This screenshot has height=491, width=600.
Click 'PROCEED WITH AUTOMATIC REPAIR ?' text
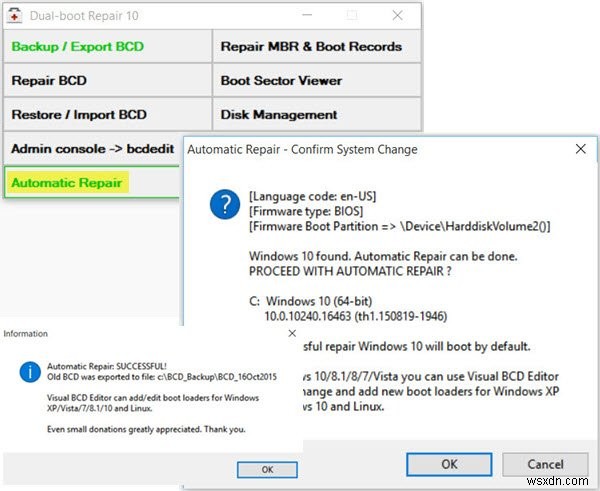350,271
